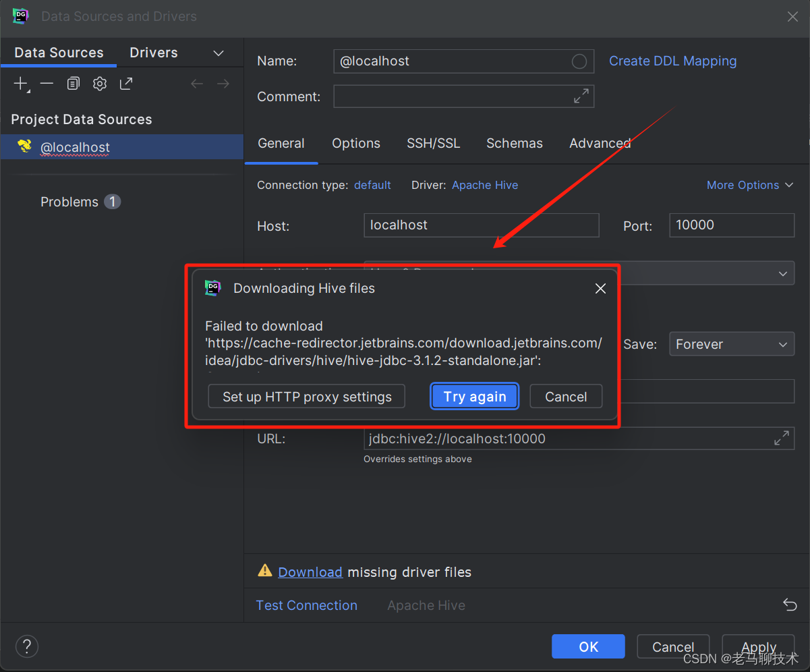This screenshot has width=810, height=672.
Task: Click into the Host field
Action: click(482, 225)
